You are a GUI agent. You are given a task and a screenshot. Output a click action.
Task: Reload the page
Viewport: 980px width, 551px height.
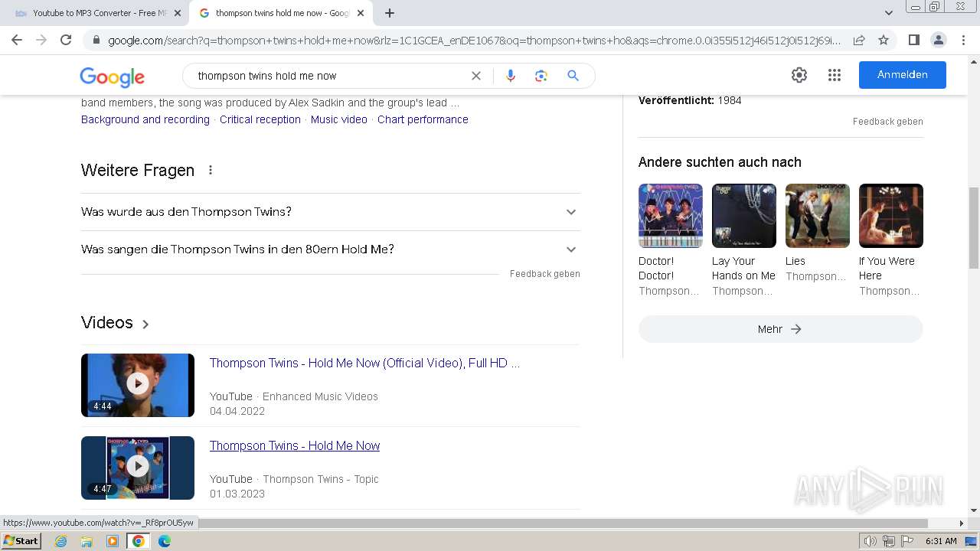tap(66, 40)
